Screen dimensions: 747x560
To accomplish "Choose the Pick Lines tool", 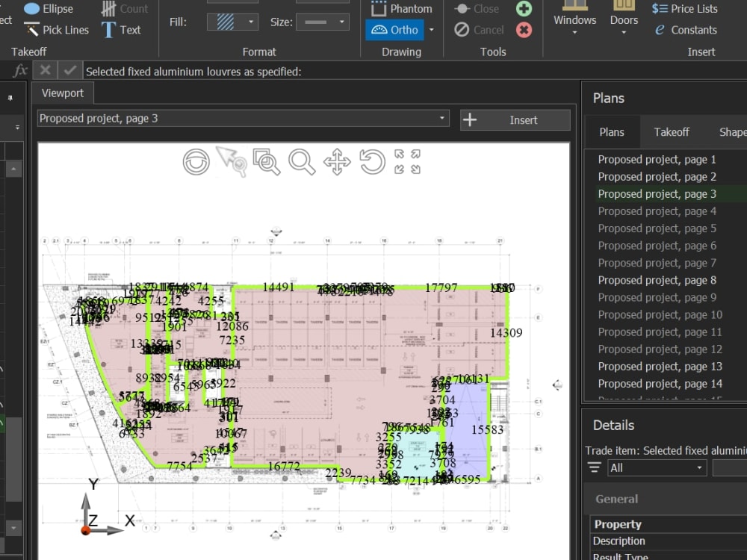I will (56, 30).
